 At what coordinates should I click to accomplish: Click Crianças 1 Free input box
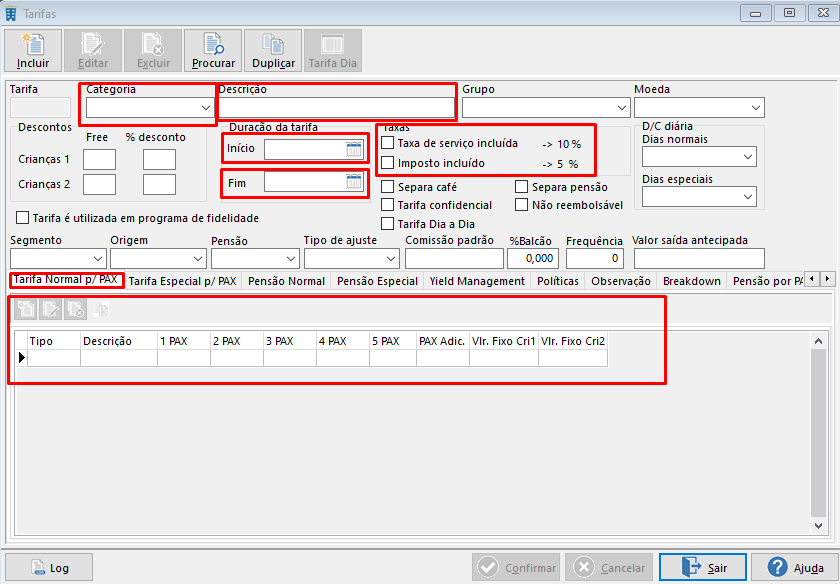point(100,160)
